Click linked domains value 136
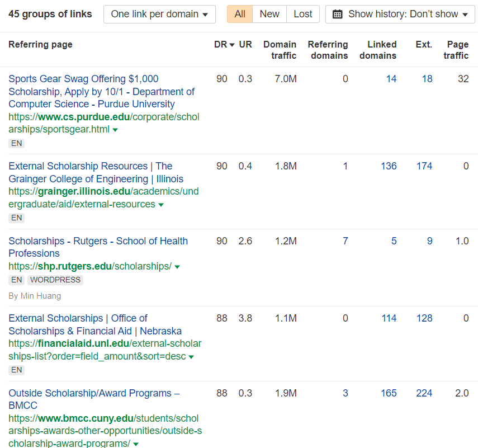 click(389, 166)
